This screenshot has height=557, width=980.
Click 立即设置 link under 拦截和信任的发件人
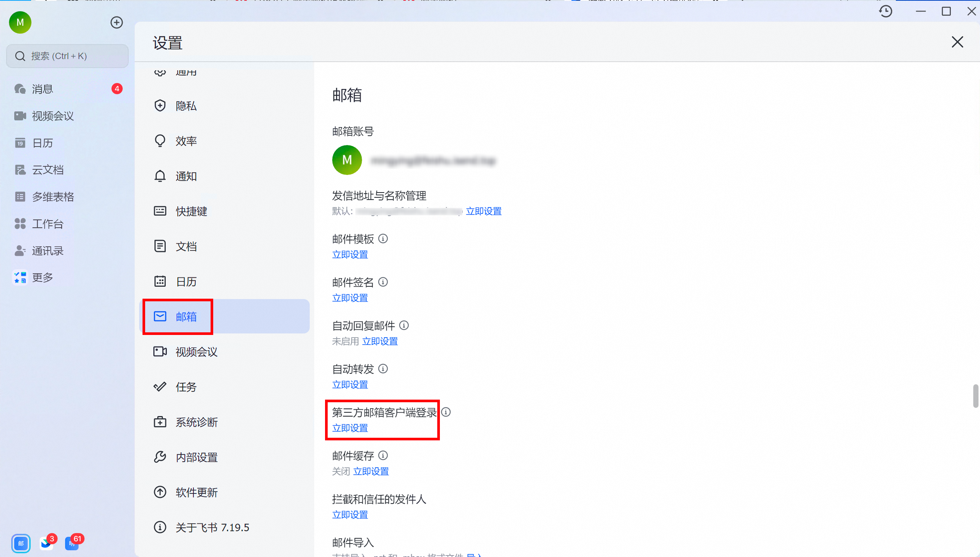click(350, 515)
